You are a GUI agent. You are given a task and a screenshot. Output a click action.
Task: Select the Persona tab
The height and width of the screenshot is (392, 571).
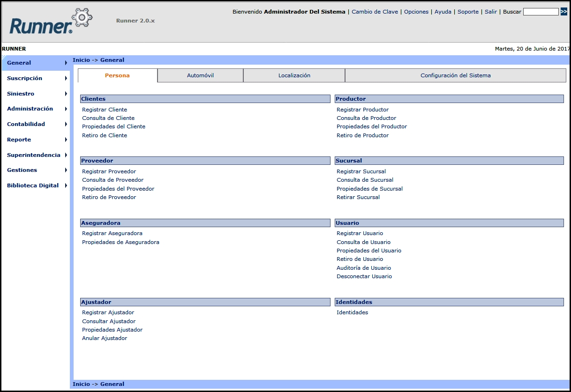pos(118,75)
